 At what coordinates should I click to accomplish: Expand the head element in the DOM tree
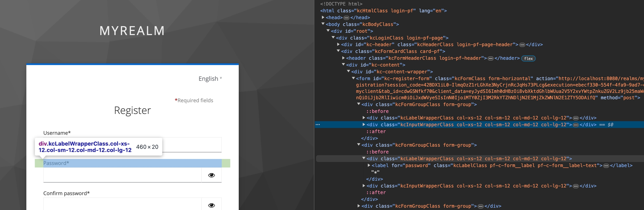(x=323, y=17)
